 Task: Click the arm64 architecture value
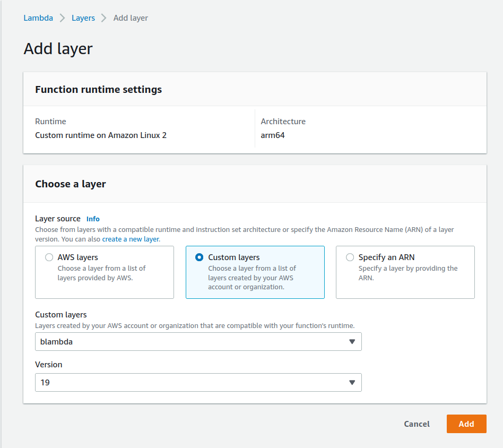(x=273, y=135)
